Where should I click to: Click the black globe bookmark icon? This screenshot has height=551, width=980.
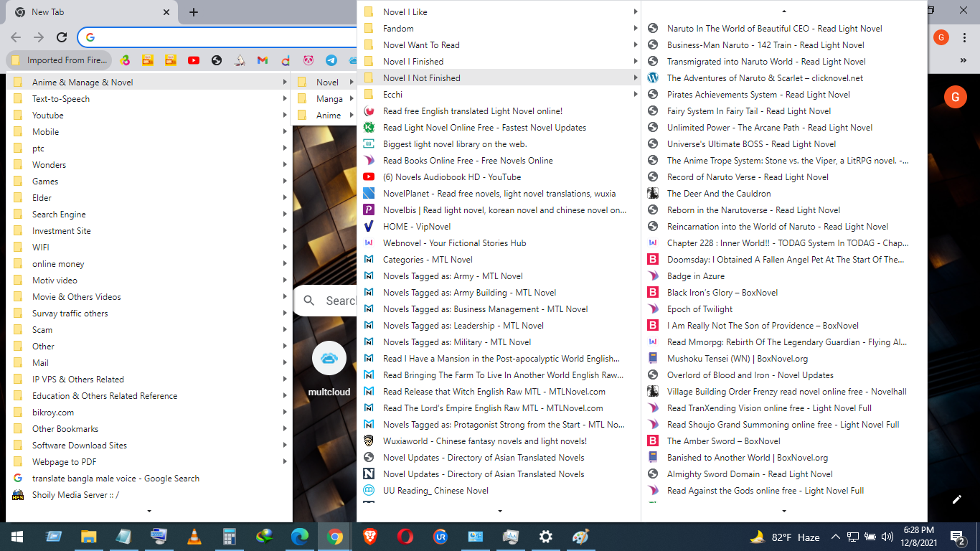point(217,60)
